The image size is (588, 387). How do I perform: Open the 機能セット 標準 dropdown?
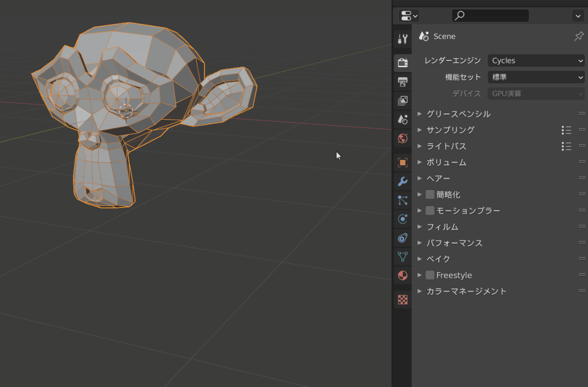tap(536, 77)
